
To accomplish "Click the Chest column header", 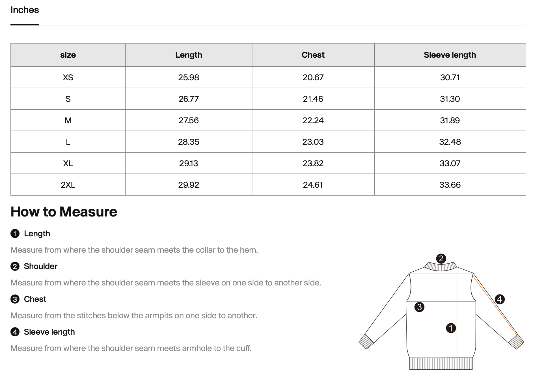I will (313, 55).
